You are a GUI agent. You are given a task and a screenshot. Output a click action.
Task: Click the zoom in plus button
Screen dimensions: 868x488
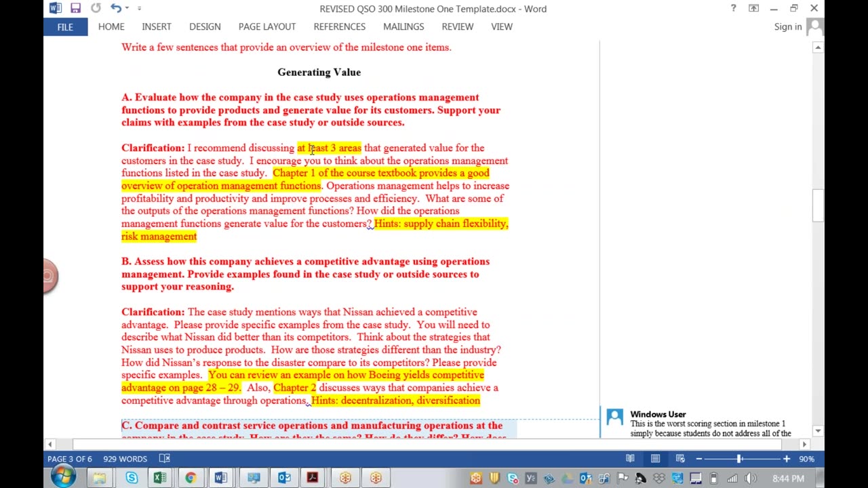point(786,459)
